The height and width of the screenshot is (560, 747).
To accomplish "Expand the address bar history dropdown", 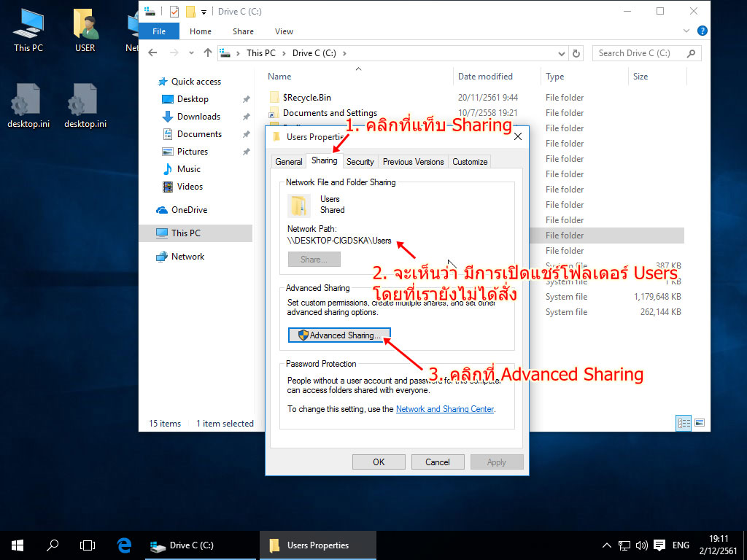I will click(x=561, y=53).
